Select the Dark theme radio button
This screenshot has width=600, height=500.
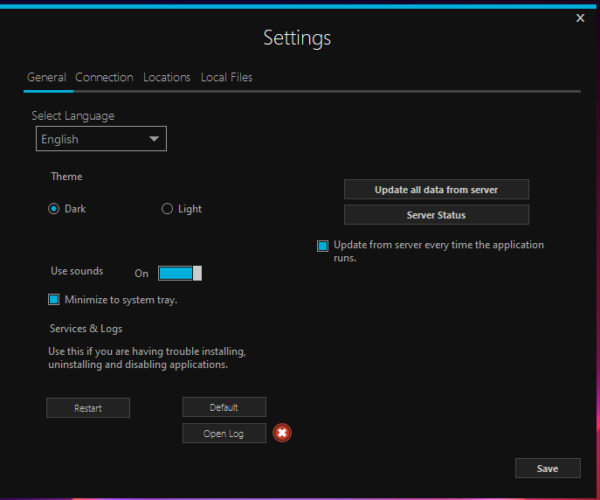coord(54,209)
